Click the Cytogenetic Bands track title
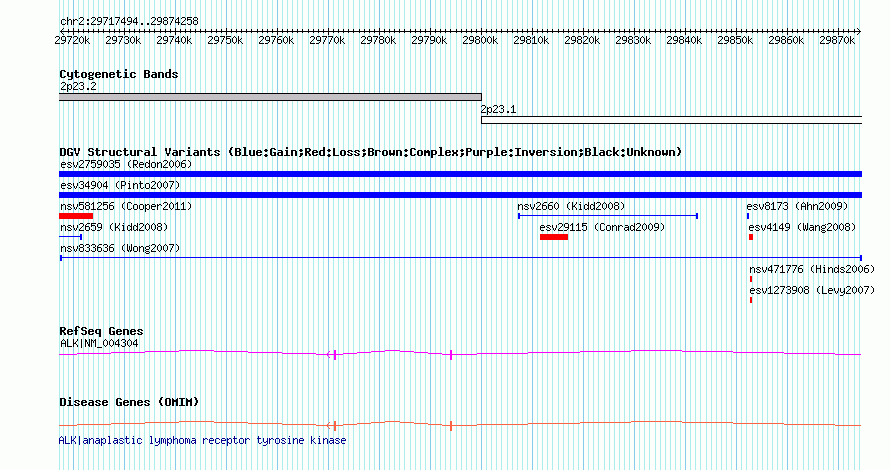 pyautogui.click(x=119, y=74)
